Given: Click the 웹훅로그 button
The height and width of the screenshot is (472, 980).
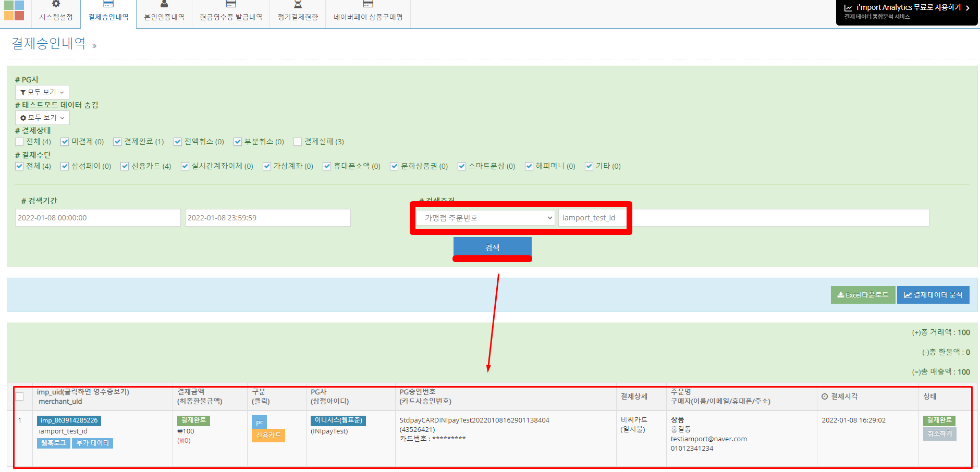Looking at the screenshot, I should (54, 443).
